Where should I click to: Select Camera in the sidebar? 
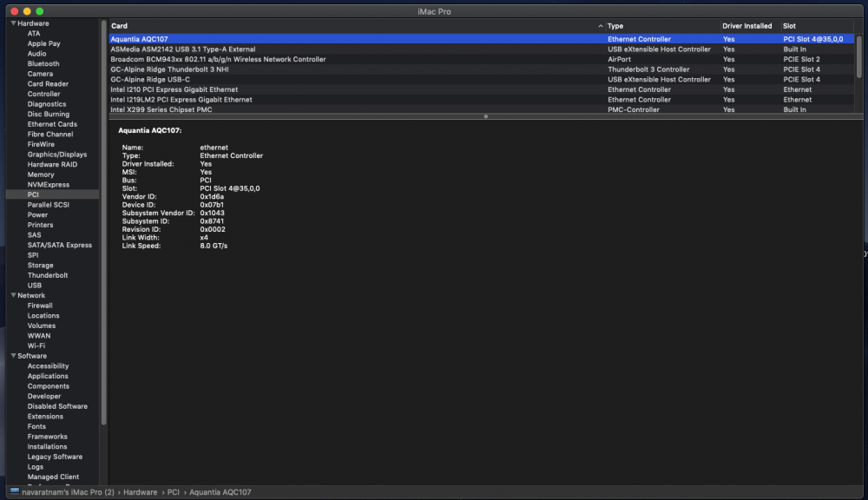coord(40,74)
